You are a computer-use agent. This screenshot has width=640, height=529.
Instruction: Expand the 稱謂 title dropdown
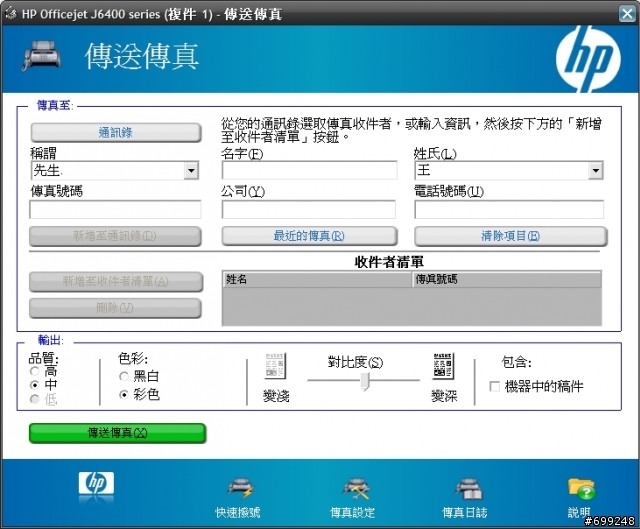tap(191, 170)
